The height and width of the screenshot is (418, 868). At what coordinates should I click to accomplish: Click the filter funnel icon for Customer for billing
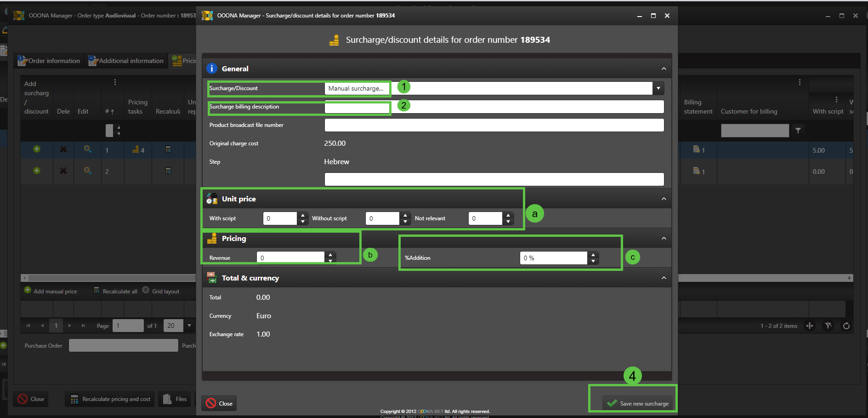[x=798, y=131]
